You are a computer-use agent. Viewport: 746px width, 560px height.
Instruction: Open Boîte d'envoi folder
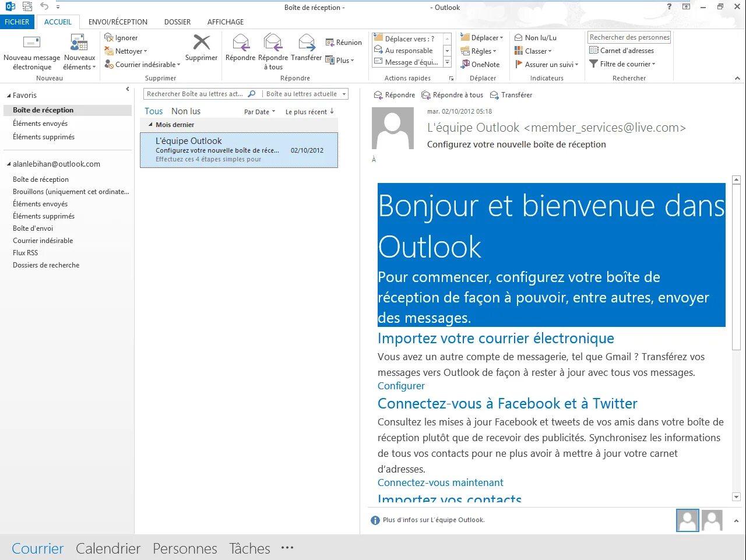pyautogui.click(x=33, y=228)
